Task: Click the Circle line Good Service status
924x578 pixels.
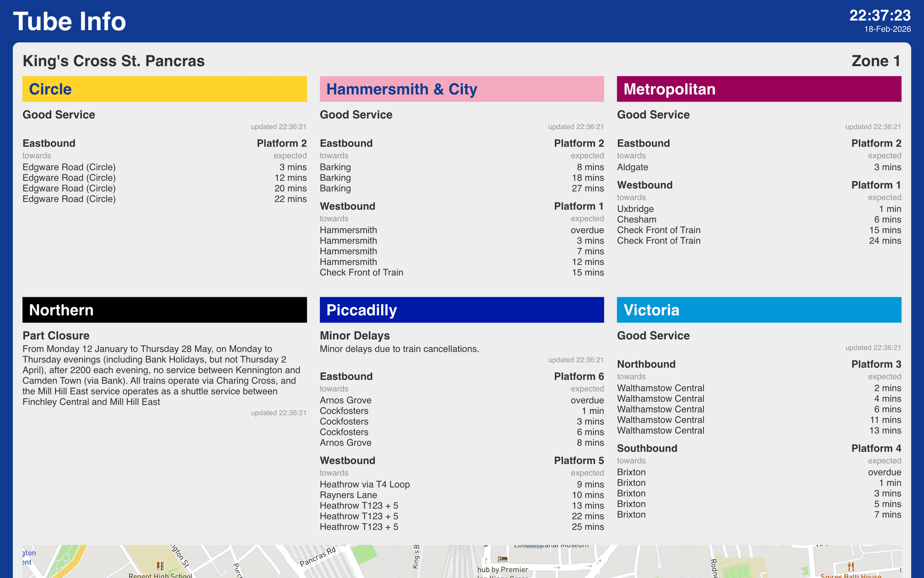Action: click(x=59, y=115)
